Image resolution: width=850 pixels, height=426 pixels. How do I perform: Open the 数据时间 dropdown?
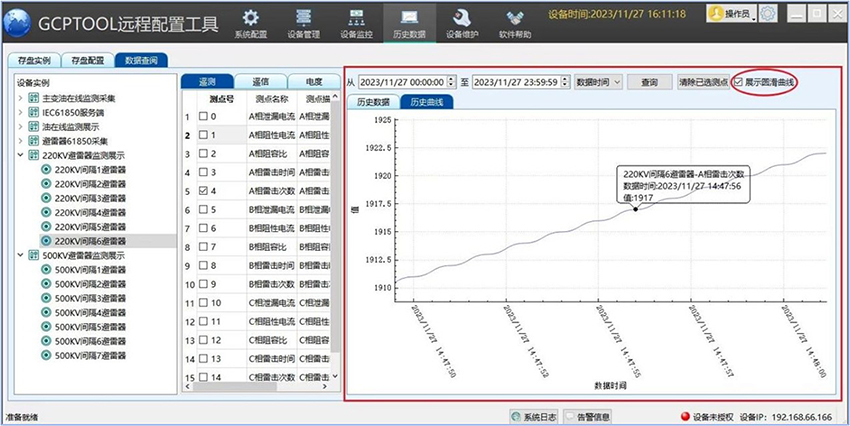(x=599, y=82)
